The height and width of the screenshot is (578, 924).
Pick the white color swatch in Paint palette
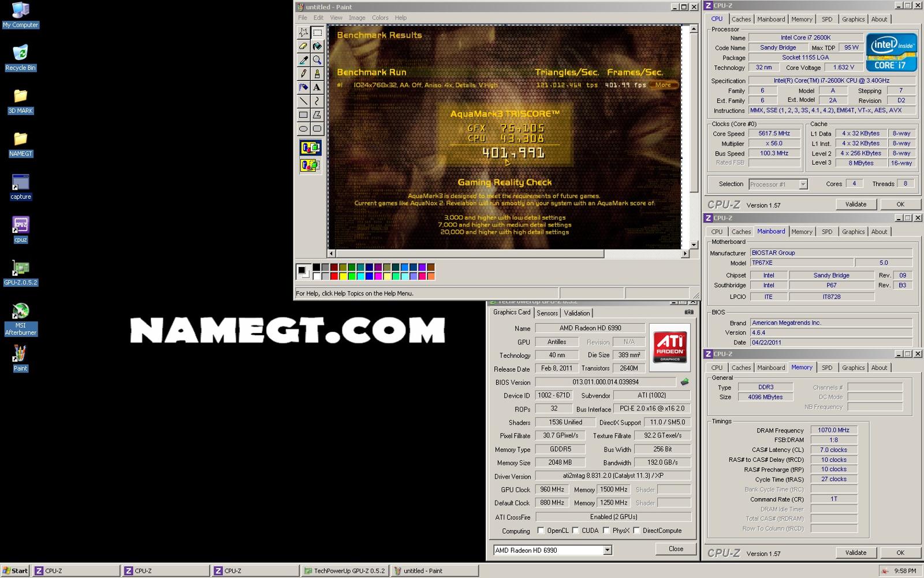[x=316, y=276]
